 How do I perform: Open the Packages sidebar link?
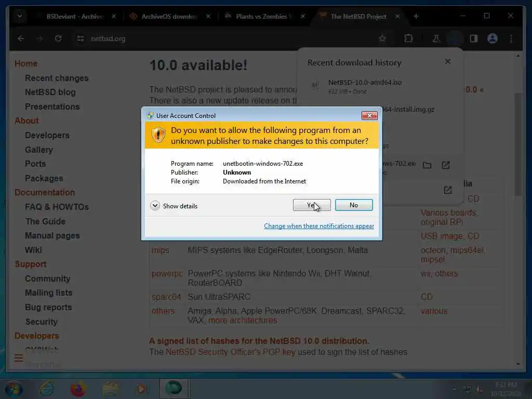(x=44, y=178)
